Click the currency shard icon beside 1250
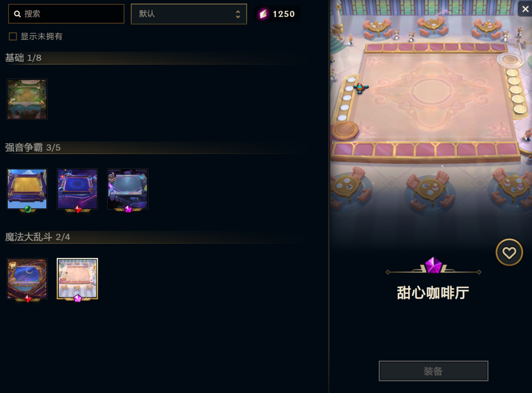 [x=263, y=14]
